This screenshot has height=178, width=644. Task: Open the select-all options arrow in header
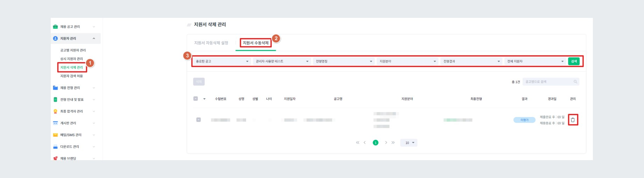tap(204, 99)
